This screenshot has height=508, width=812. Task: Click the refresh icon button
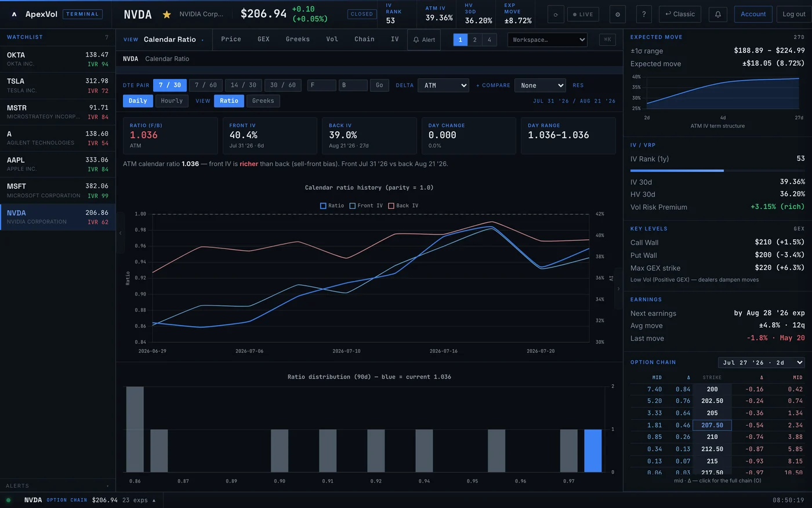tap(556, 15)
